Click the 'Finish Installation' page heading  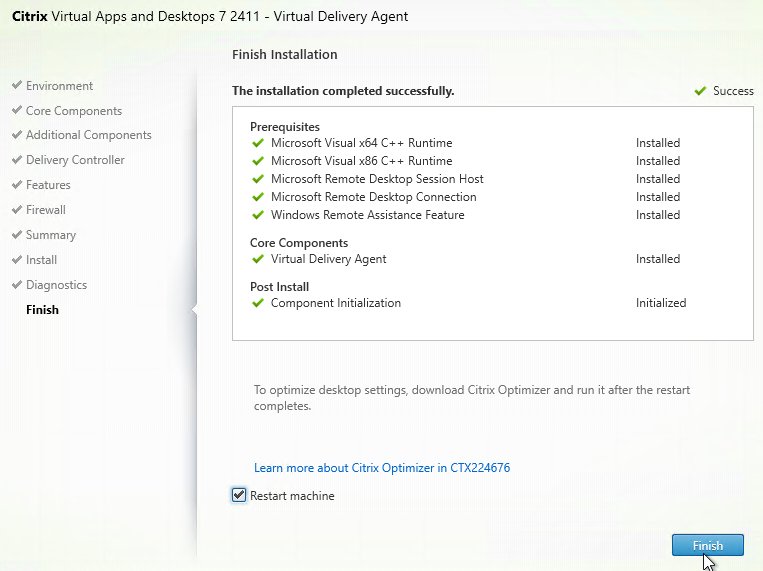285,55
